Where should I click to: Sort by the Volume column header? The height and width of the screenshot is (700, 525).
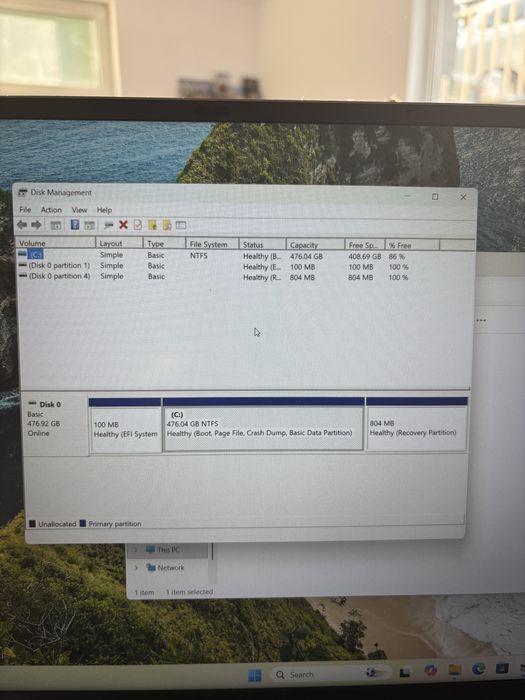click(56, 243)
